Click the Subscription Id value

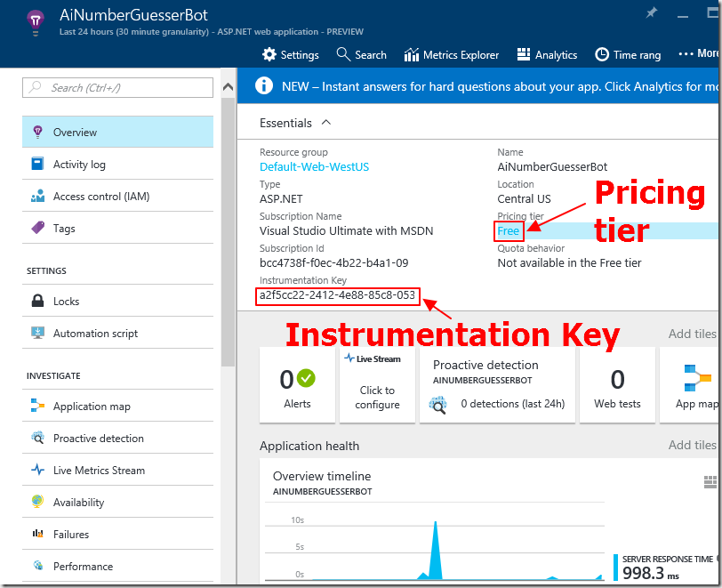tap(333, 263)
